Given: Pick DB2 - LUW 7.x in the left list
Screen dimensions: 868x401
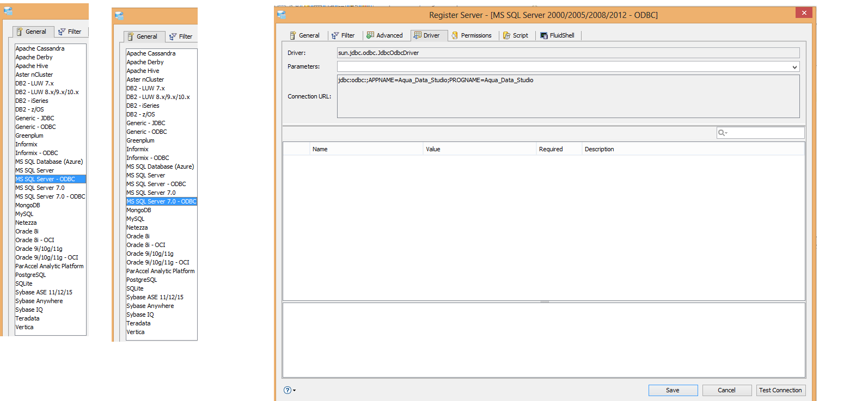Looking at the screenshot, I should [50, 83].
